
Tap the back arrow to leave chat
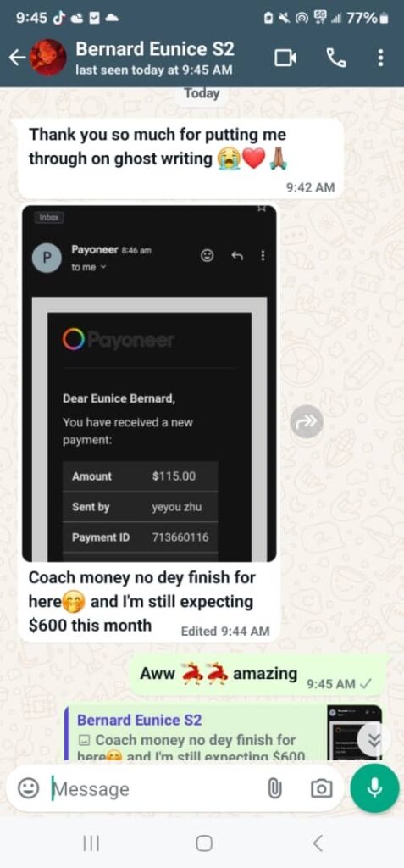click(x=17, y=58)
